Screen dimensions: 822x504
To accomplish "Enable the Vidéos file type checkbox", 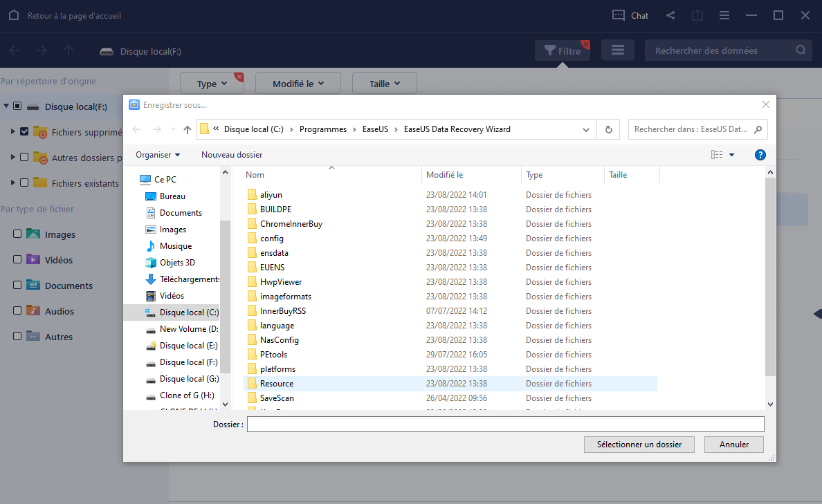I will 17,260.
